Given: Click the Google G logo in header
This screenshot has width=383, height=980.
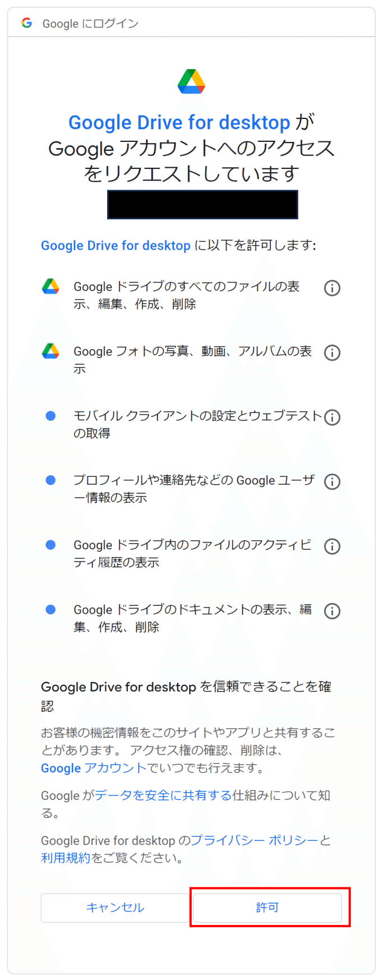Looking at the screenshot, I should point(26,23).
